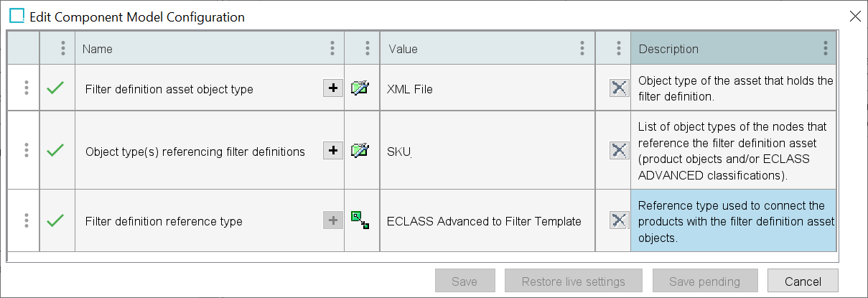Click green checkmark of Object type(s) referencing row

click(55, 150)
